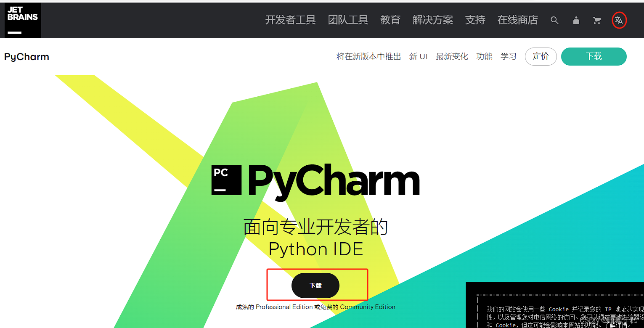Open the 解决方案 menu

point(433,20)
